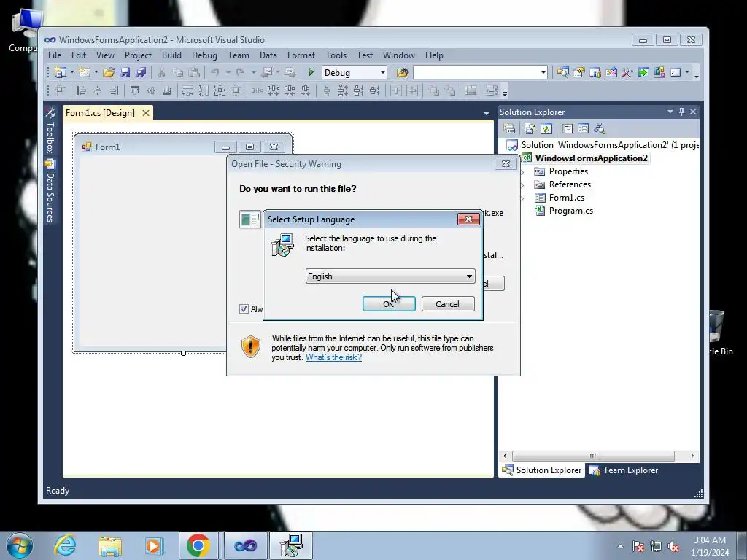Select Program.cs in Solution Explorer

coord(570,211)
